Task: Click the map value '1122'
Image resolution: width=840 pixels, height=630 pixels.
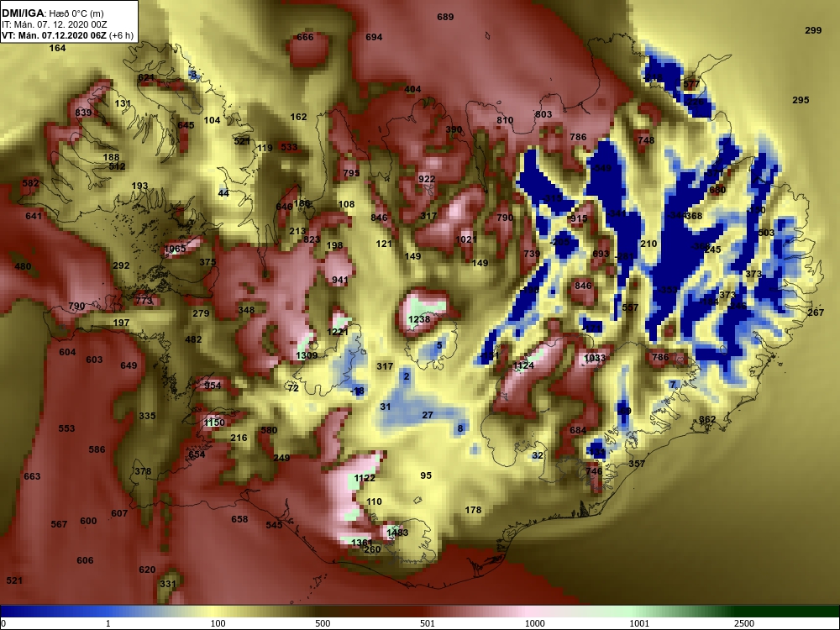Action: 365,479
